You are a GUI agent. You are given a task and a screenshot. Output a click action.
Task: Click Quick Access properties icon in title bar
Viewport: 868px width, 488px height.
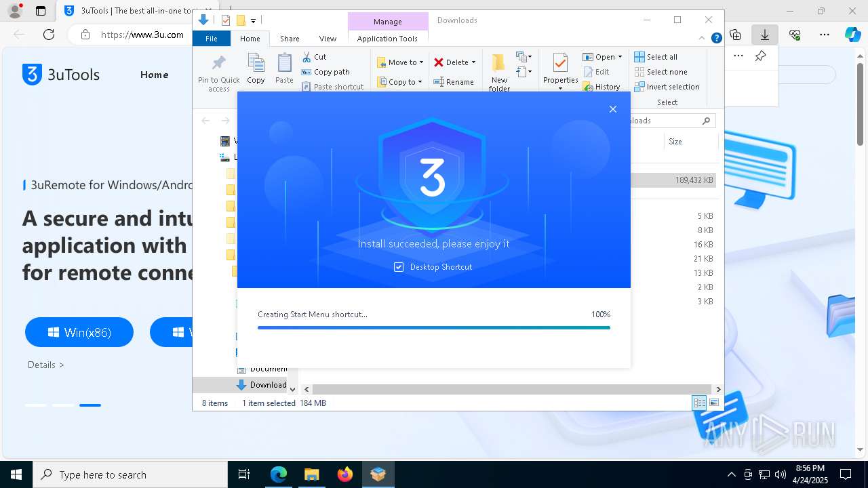(226, 20)
